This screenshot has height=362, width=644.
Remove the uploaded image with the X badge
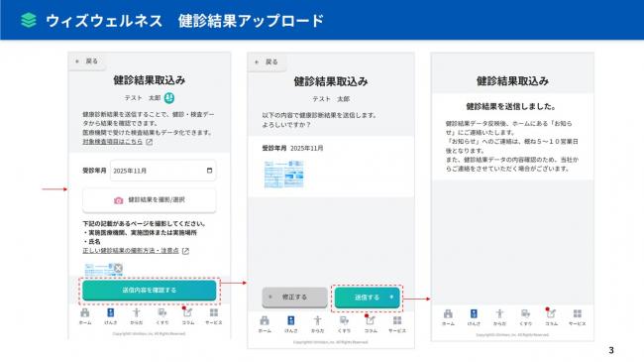[118, 268]
